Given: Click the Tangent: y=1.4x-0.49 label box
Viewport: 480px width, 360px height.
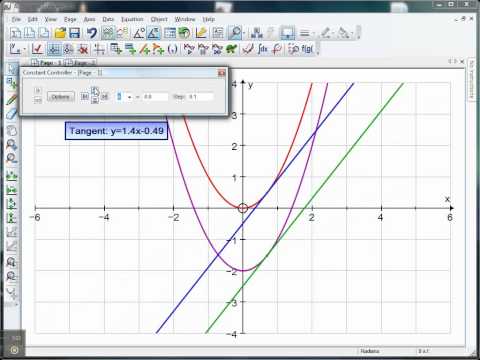Looking at the screenshot, I should click(116, 131).
